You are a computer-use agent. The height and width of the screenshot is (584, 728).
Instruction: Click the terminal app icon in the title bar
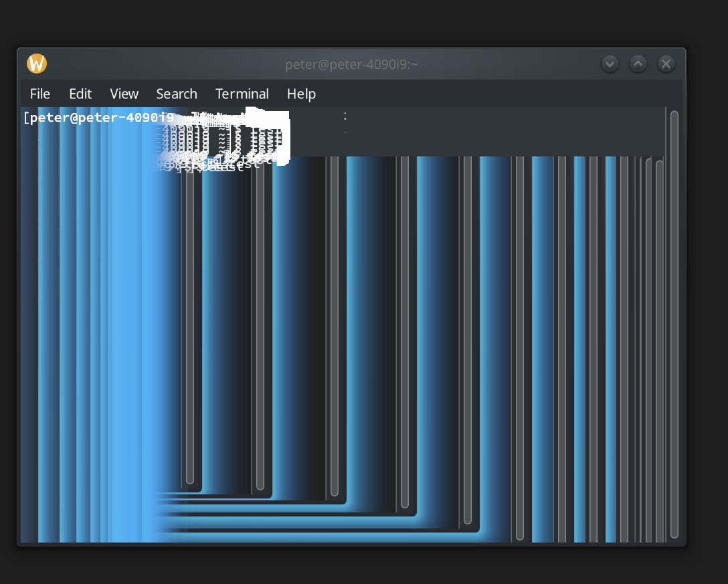(37, 63)
